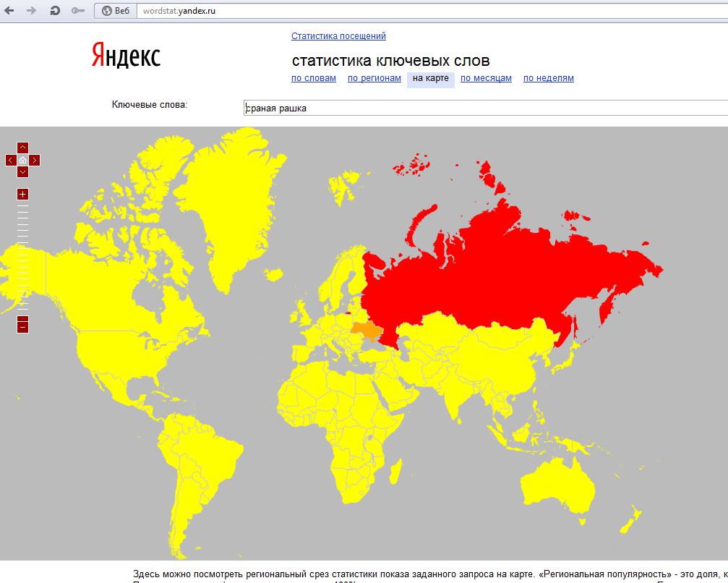Open the Статистика посещений link
This screenshot has width=728, height=583.
click(x=338, y=35)
